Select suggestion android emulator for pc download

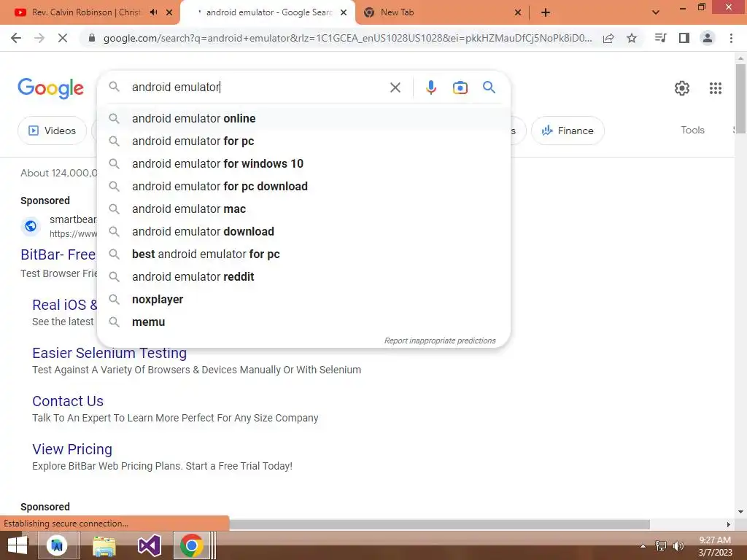point(303,186)
